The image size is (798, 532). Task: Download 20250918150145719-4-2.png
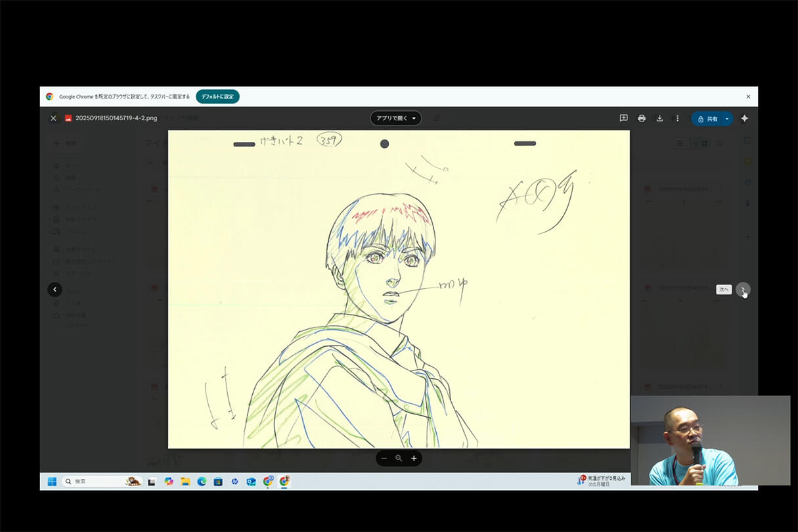tap(659, 118)
